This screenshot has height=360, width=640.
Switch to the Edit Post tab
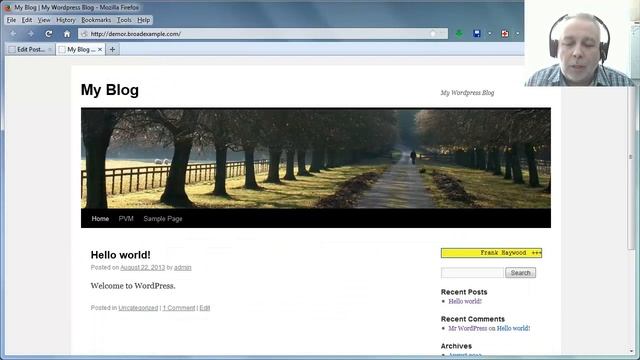(30, 49)
